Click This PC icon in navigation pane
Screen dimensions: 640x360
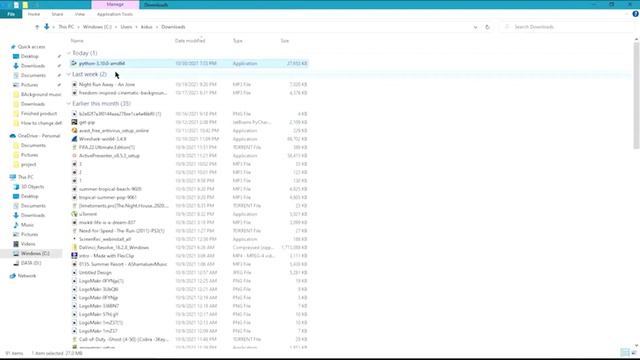[x=13, y=177]
